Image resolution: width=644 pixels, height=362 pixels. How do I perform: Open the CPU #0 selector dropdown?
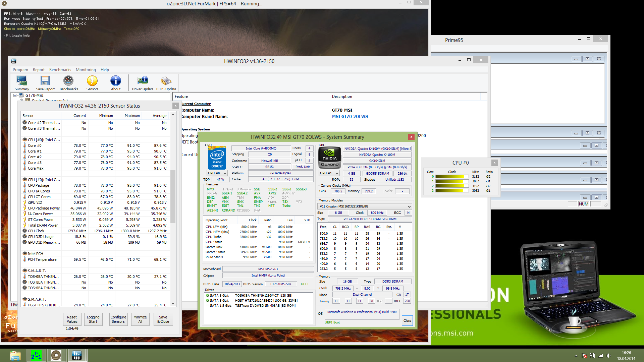tap(217, 173)
